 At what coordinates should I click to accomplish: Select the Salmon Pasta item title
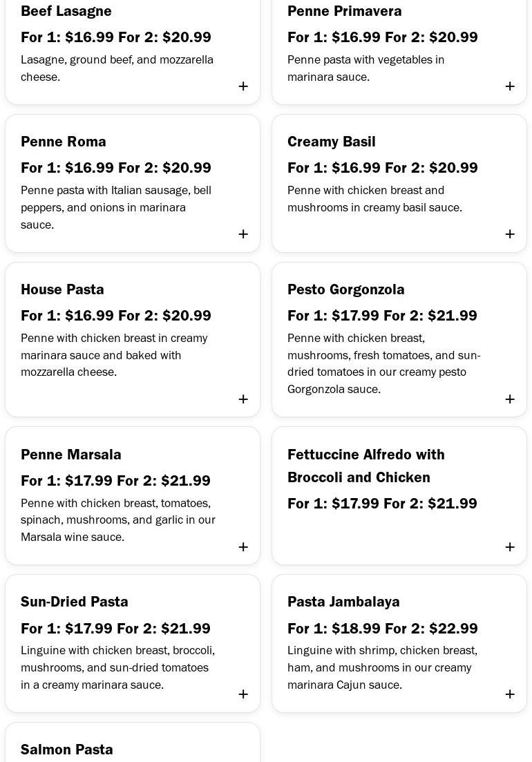coord(67,750)
